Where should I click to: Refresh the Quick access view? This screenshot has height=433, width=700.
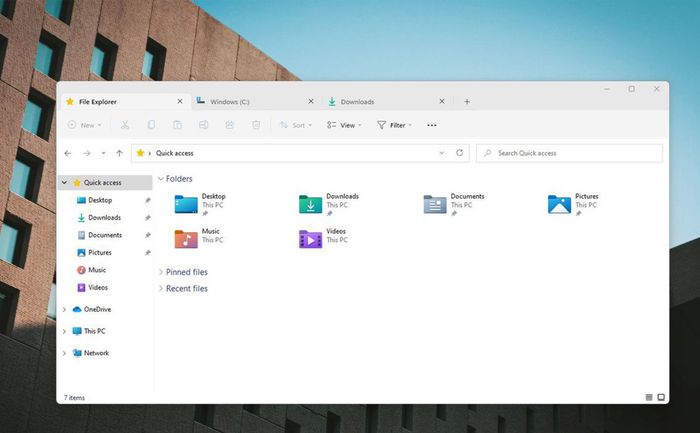click(x=459, y=153)
